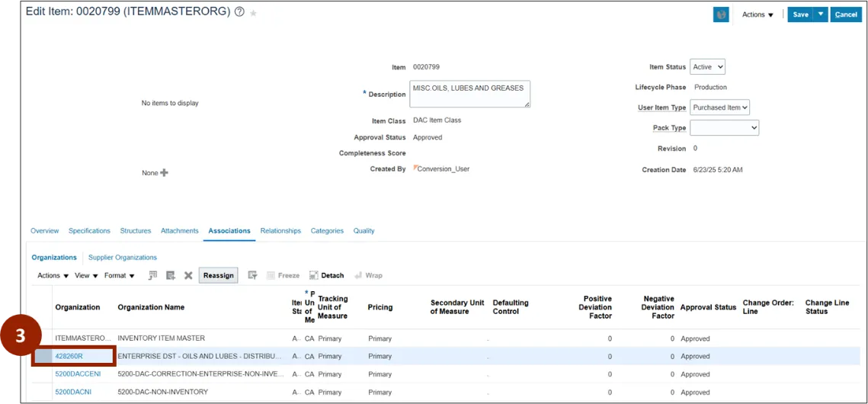Viewport: 868px width, 404px height.
Task: Mark page as favorite with star icon
Action: point(254,14)
